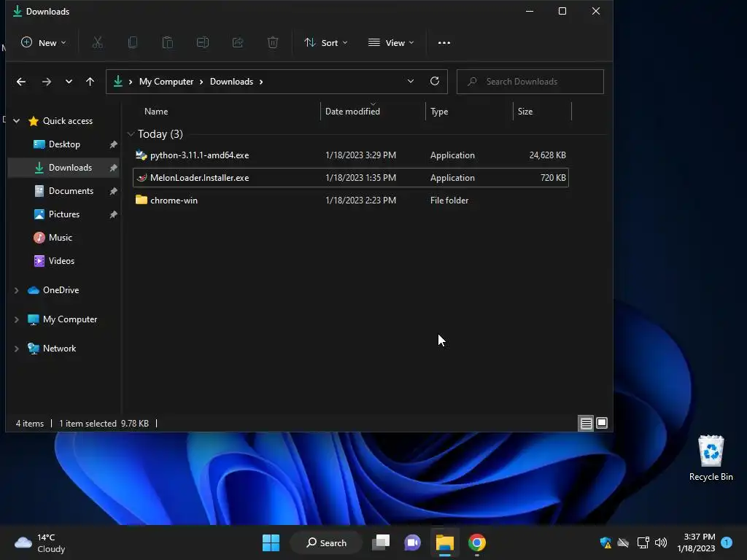
Task: Switch to details view layout icon
Action: pyautogui.click(x=586, y=423)
